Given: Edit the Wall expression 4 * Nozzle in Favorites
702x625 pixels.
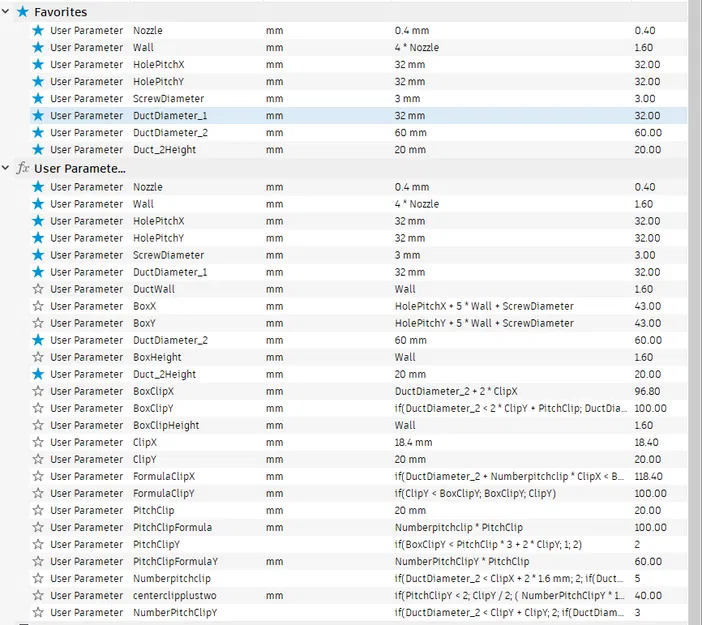Looking at the screenshot, I should (417, 47).
